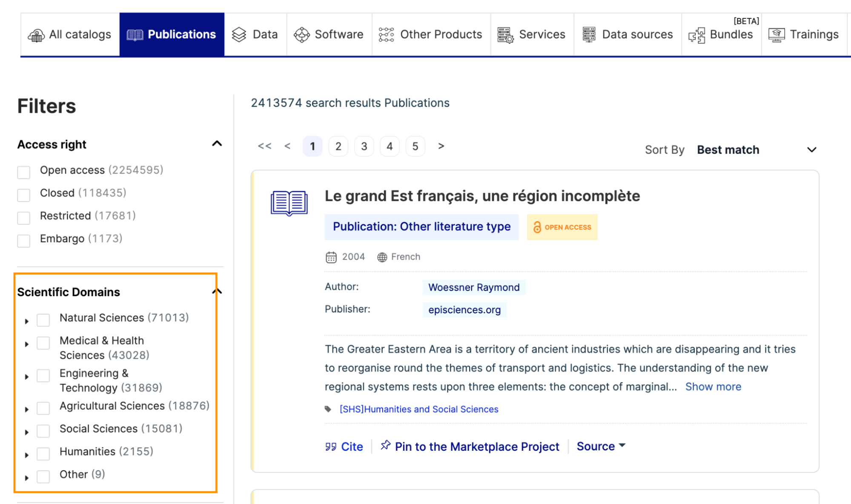The width and height of the screenshot is (851, 504).
Task: Open SHS Humanities and Social Sciences tag
Action: [x=419, y=409]
